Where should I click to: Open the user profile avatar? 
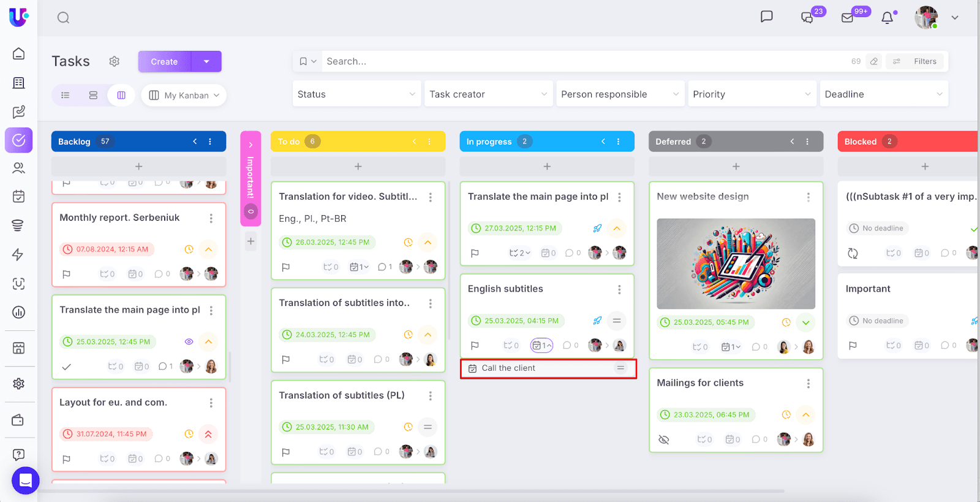pyautogui.click(x=926, y=18)
